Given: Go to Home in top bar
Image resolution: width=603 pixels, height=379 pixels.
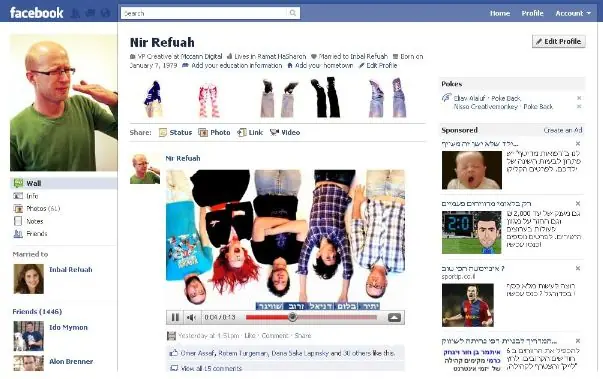Looking at the screenshot, I should tap(500, 13).
